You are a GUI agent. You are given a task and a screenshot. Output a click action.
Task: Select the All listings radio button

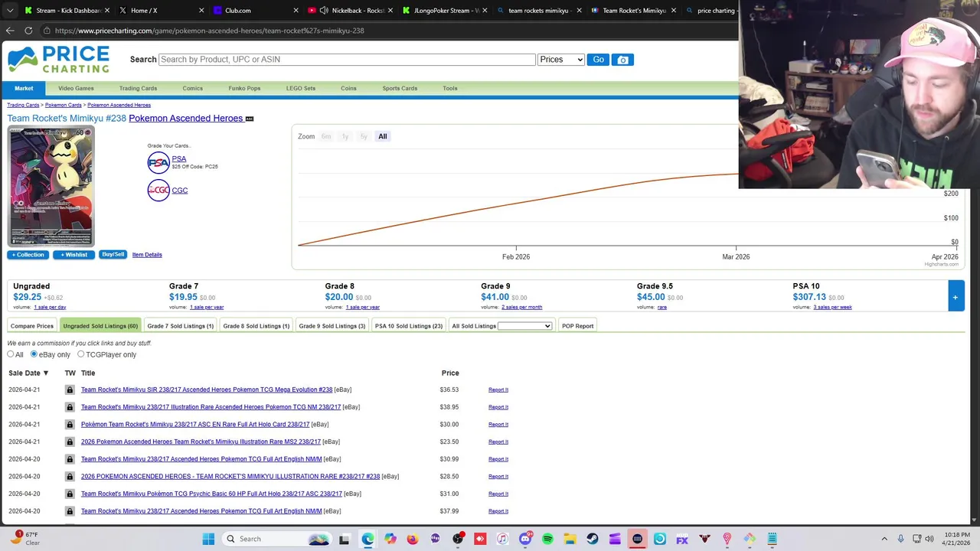tap(11, 354)
